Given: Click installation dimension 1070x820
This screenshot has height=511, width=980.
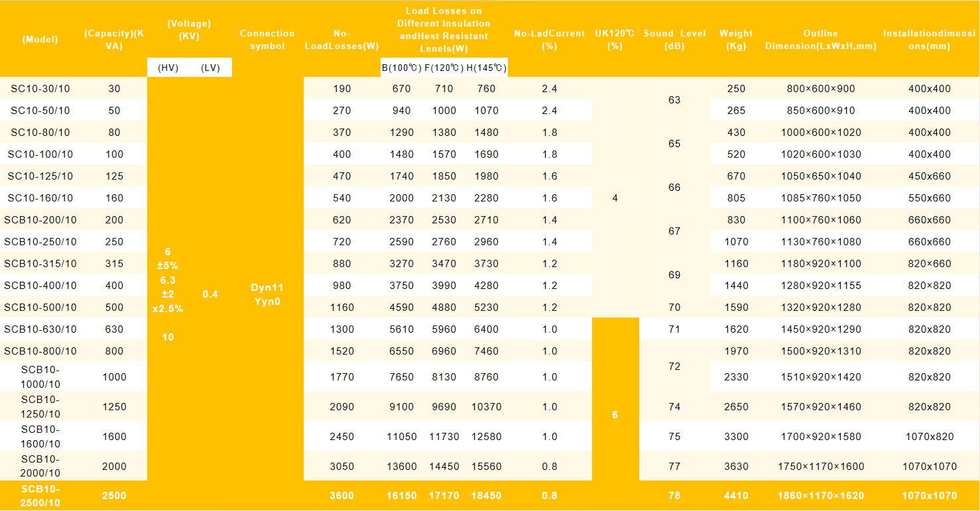Looking at the screenshot, I should coord(930,437).
